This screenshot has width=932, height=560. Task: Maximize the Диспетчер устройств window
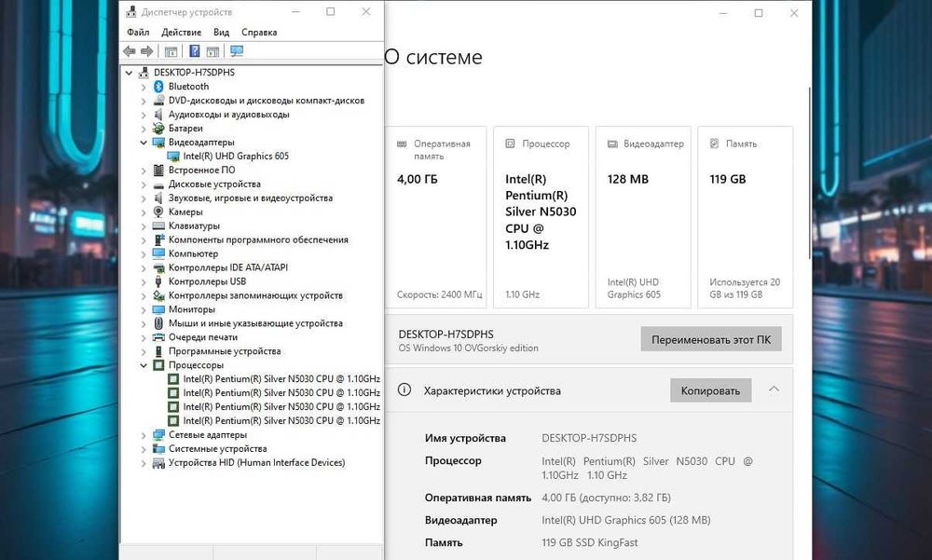coord(331,12)
